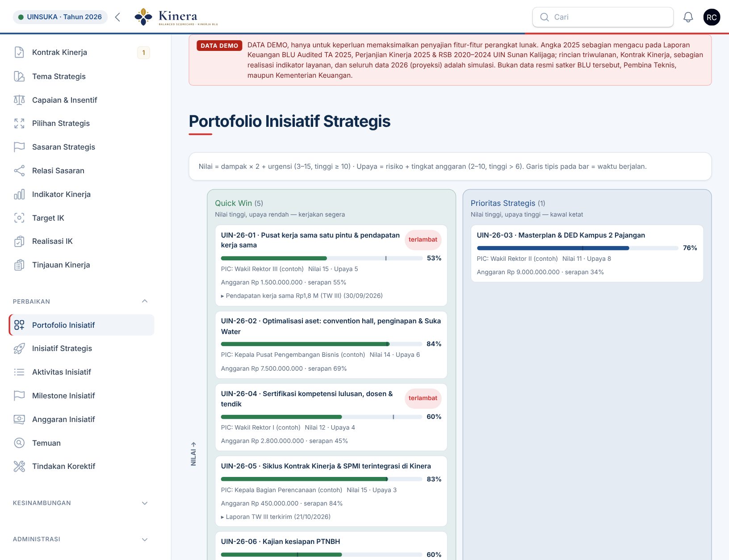Image resolution: width=729 pixels, height=560 pixels.
Task: Collapse the PERBAIKAN section
Action: pyautogui.click(x=145, y=301)
